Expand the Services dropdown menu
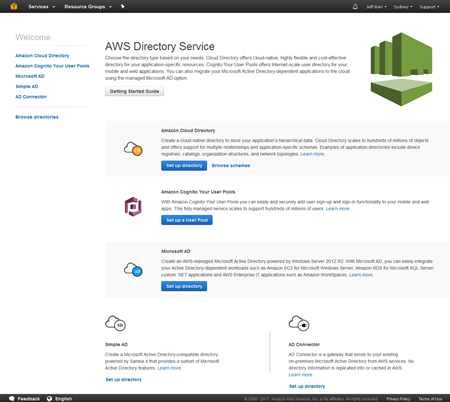450x402 pixels. tap(42, 7)
